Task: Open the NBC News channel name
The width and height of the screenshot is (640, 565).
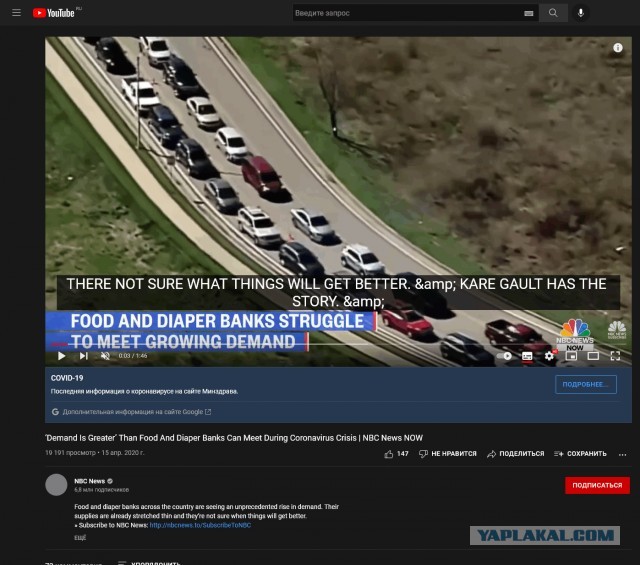Action: point(89,481)
